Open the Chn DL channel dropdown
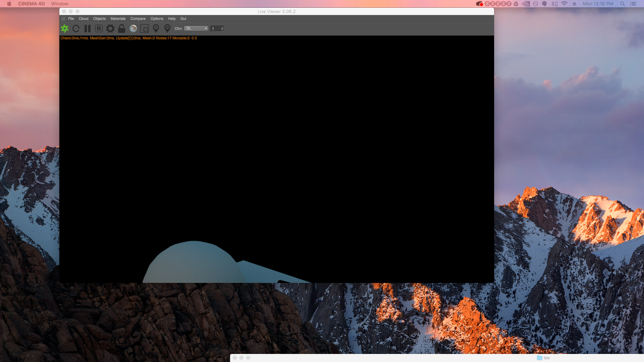644x362 pixels. (x=196, y=28)
